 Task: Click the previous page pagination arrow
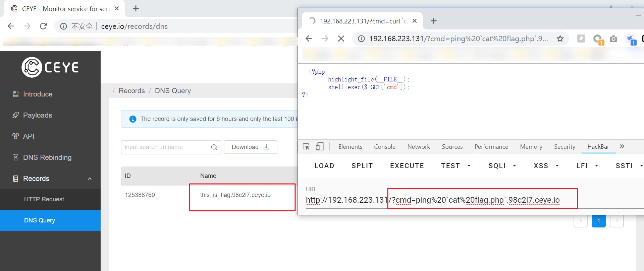coord(581,221)
